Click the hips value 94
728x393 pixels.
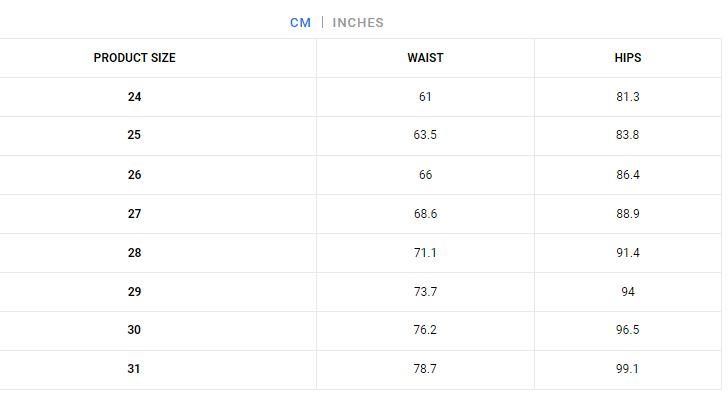point(628,292)
